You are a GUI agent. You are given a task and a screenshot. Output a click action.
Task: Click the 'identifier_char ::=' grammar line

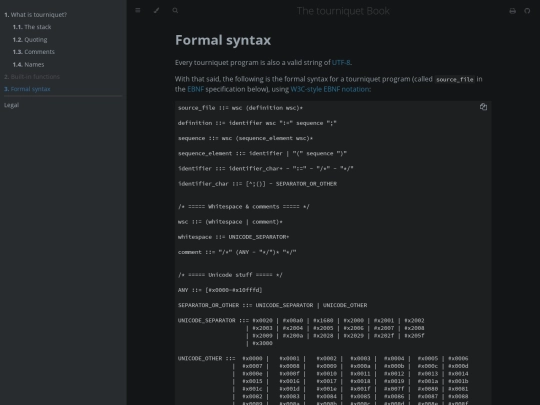point(257,184)
